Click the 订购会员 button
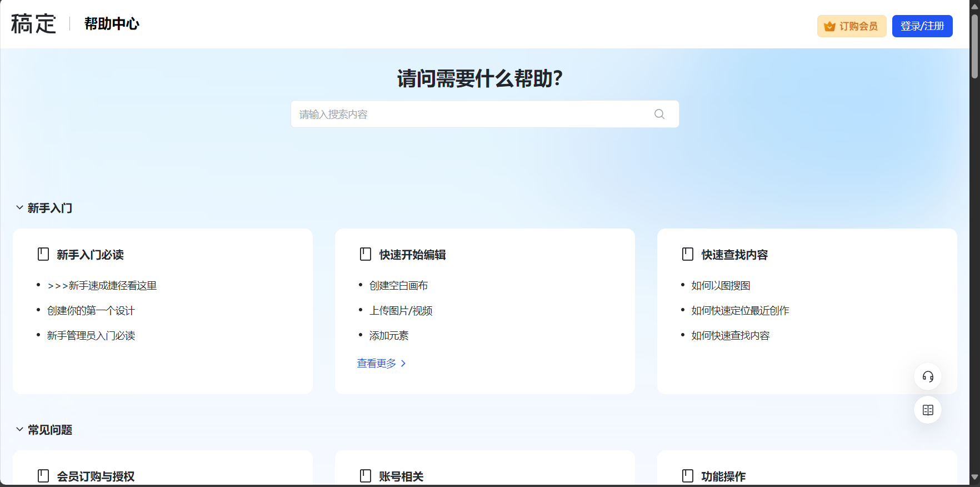Image resolution: width=980 pixels, height=487 pixels. (852, 26)
